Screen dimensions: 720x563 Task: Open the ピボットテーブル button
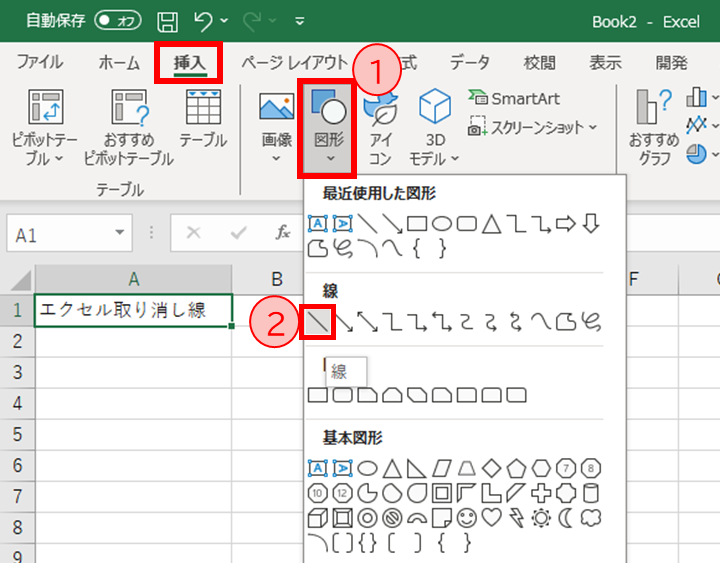pos(45,128)
